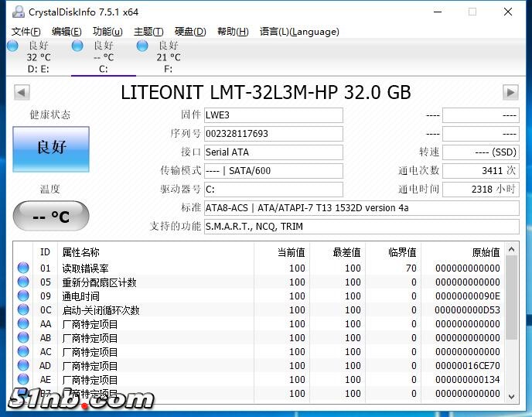Viewport: 532px width, 417px height.
Task: Open the 功能(u) menu
Action: [x=107, y=32]
